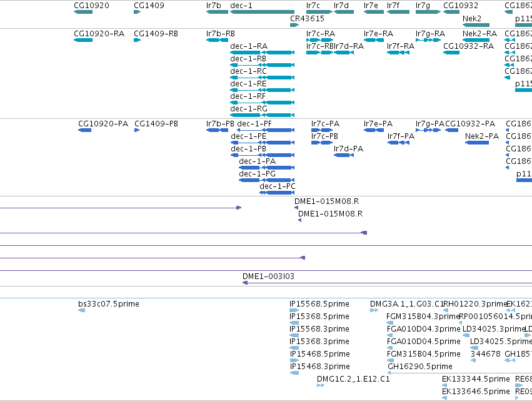This screenshot has height=401, width=532.
Task: Open the dec-1-PE protein label
Action: [x=249, y=136]
